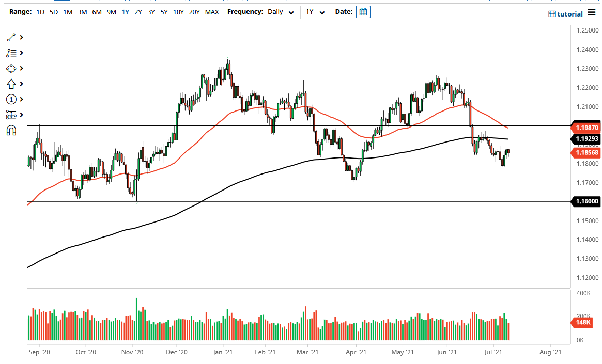Switch range to 6M
Image resolution: width=602 pixels, height=364 pixels.
[97, 12]
